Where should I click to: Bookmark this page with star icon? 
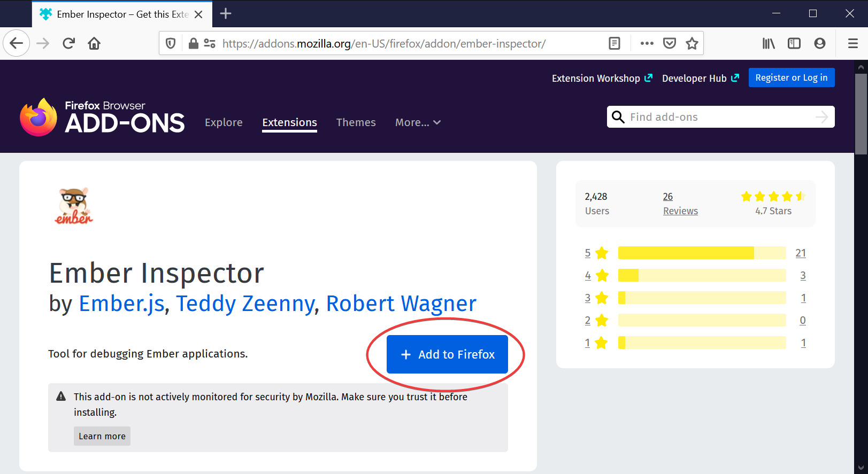[x=692, y=43]
